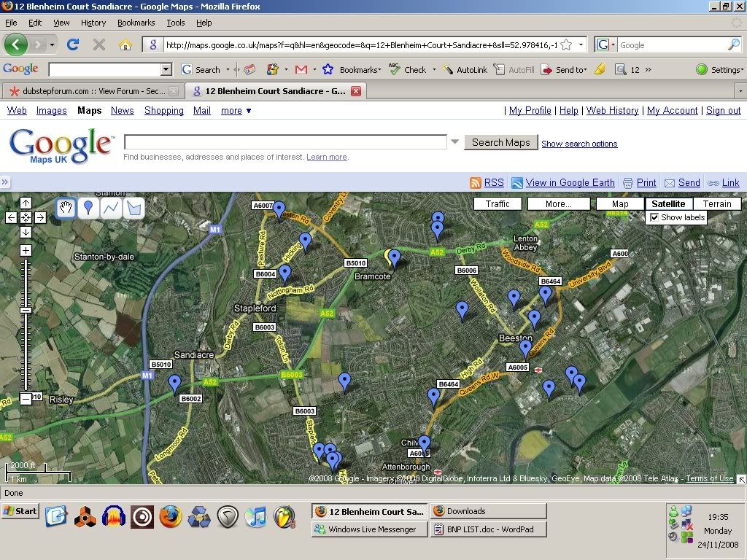
Task: Zoom out with the minus button
Action: point(26,399)
